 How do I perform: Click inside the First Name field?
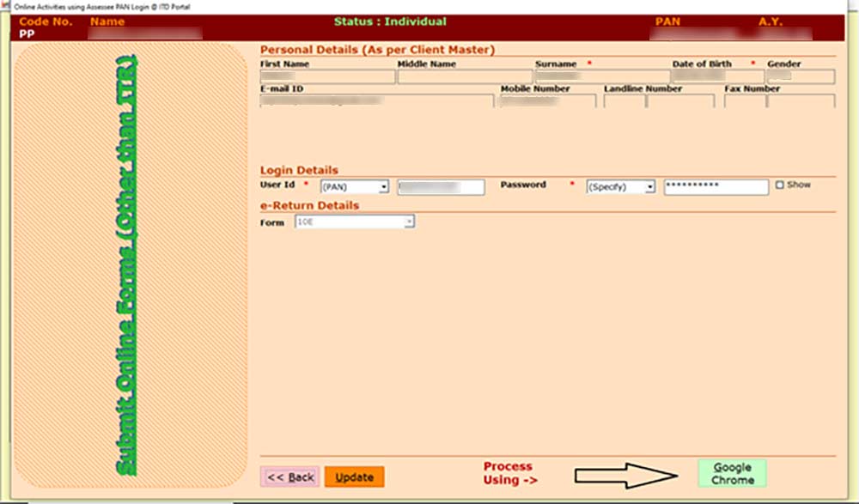click(x=326, y=77)
